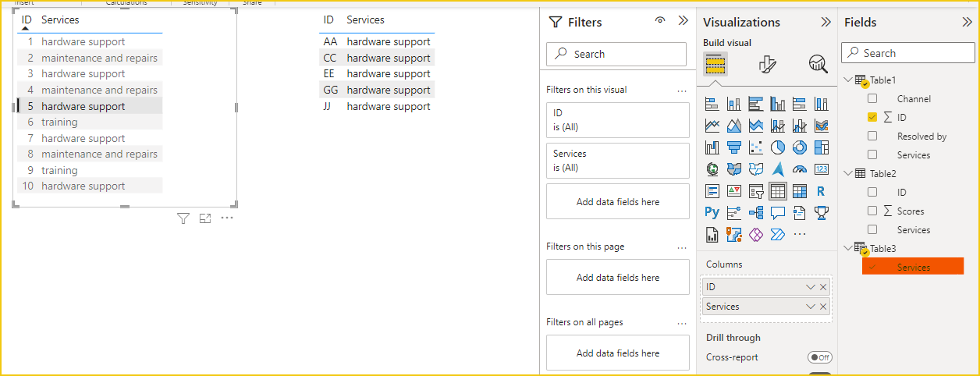Check the Services field in Table2

pos(872,229)
